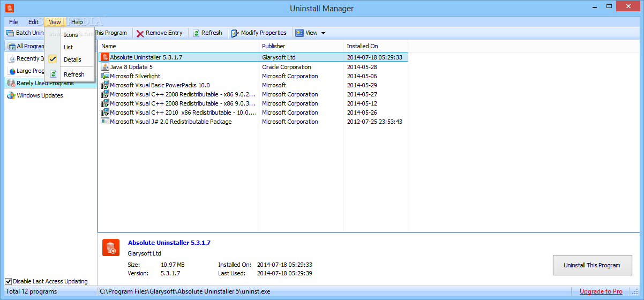Screen dimensions: 644x300
Task: Click the Glarysoft Ltd publisher cell
Action: coord(279,57)
